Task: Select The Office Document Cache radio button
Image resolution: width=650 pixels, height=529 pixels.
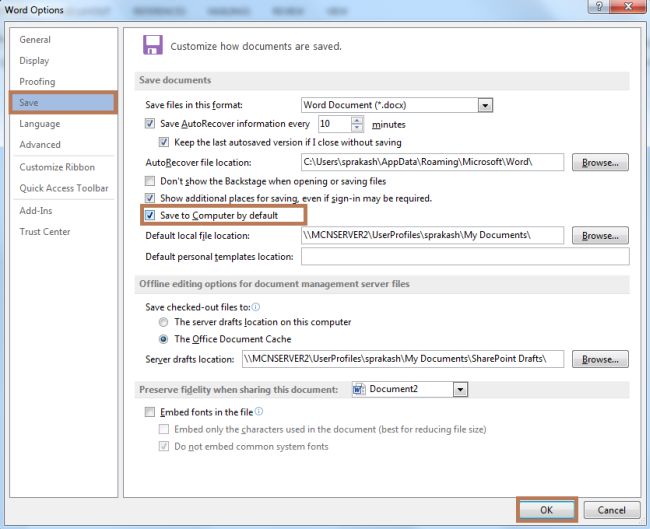Action: tap(164, 339)
